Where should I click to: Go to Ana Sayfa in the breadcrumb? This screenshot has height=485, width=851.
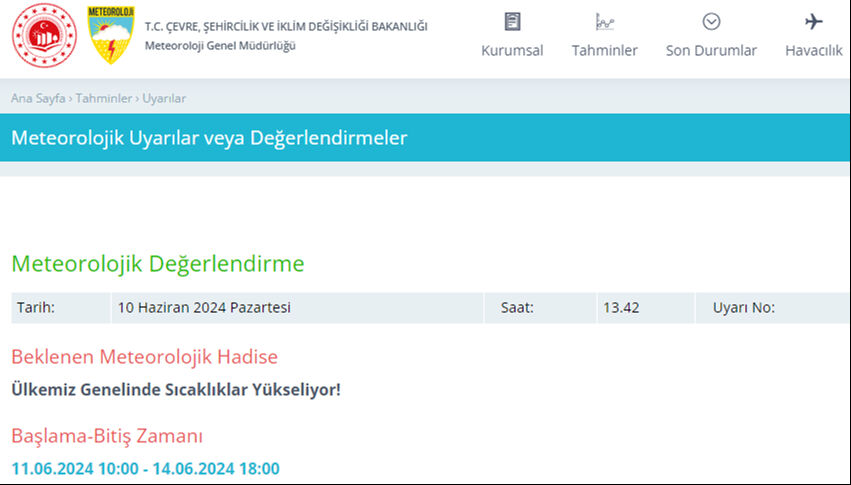(x=39, y=98)
